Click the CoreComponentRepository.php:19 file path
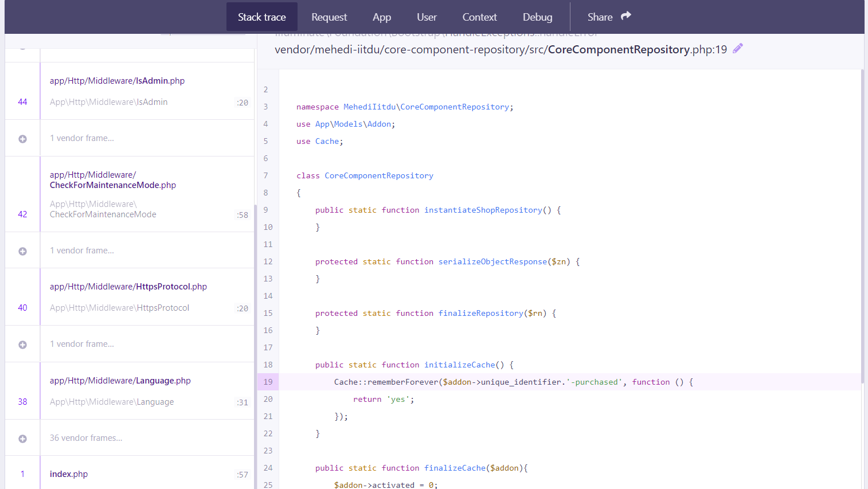This screenshot has height=489, width=868. point(501,49)
